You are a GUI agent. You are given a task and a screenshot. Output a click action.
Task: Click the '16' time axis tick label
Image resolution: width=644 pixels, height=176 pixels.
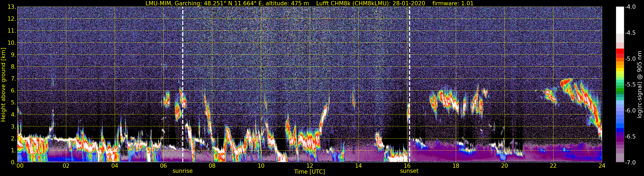click(x=407, y=166)
